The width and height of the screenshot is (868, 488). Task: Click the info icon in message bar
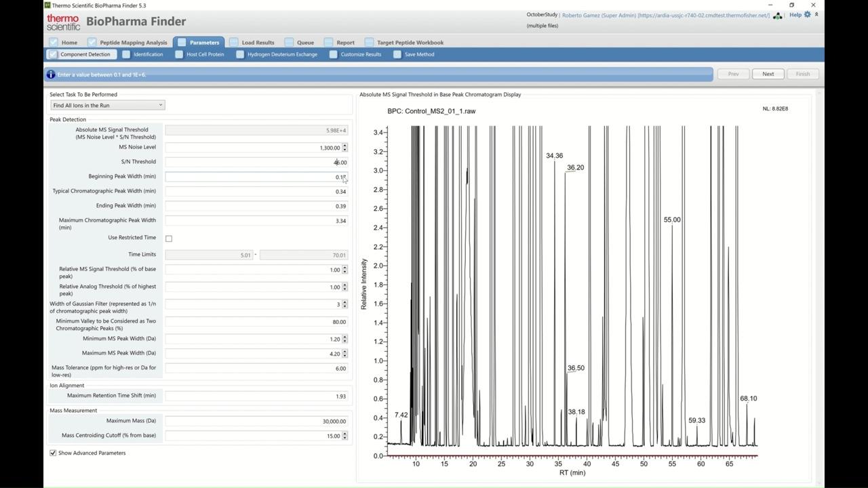(51, 75)
